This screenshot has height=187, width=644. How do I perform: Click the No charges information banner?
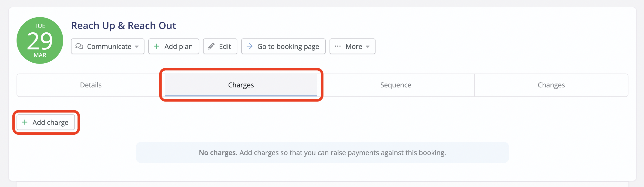point(322,152)
